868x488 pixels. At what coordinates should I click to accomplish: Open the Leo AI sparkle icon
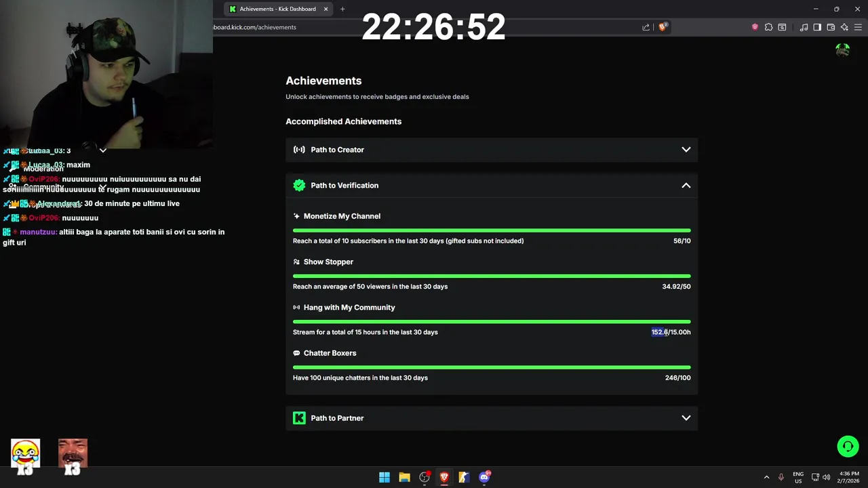tap(844, 27)
